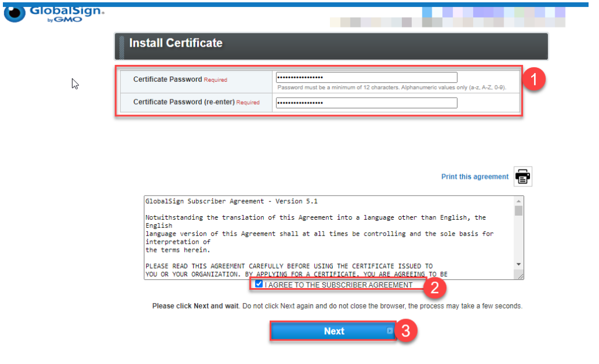Select the Certificate Password re-enter field
The image size is (599, 364).
point(366,102)
